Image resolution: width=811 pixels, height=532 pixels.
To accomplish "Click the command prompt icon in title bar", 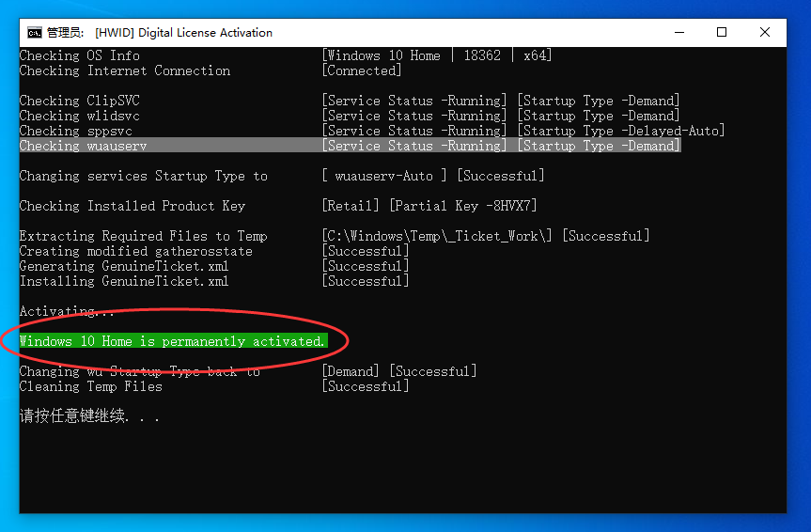I will pos(35,33).
